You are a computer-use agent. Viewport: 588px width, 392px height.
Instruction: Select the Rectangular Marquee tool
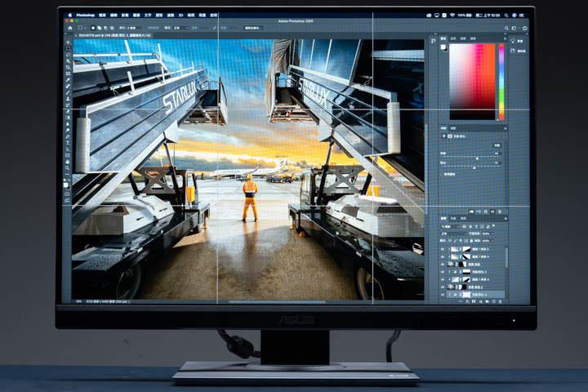click(x=68, y=49)
